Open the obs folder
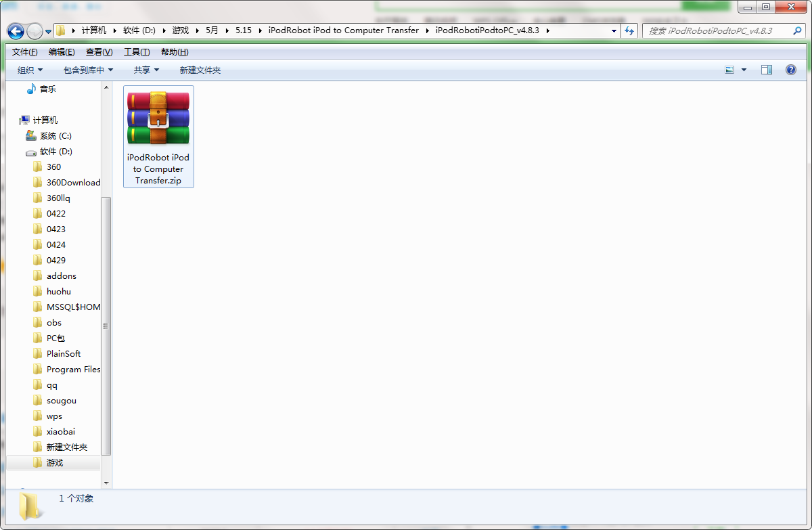 pos(54,322)
